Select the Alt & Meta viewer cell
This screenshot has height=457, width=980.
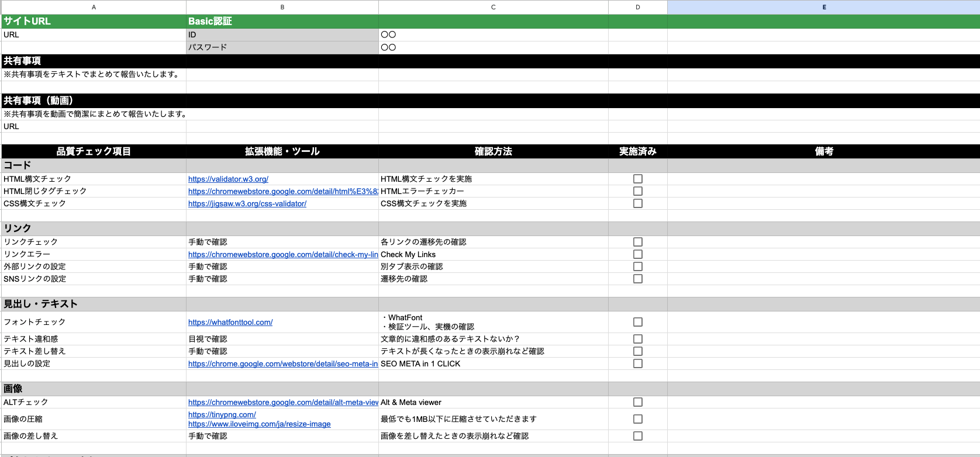point(494,402)
